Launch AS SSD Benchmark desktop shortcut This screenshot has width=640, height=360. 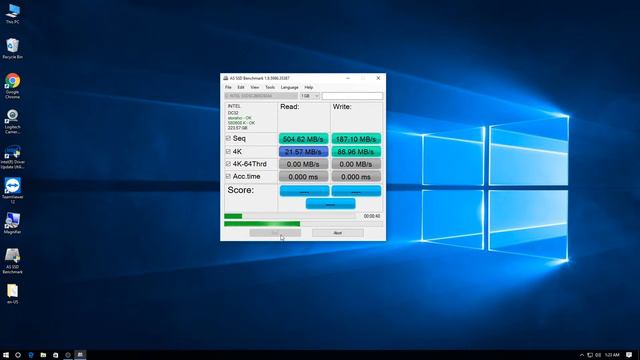(12, 261)
